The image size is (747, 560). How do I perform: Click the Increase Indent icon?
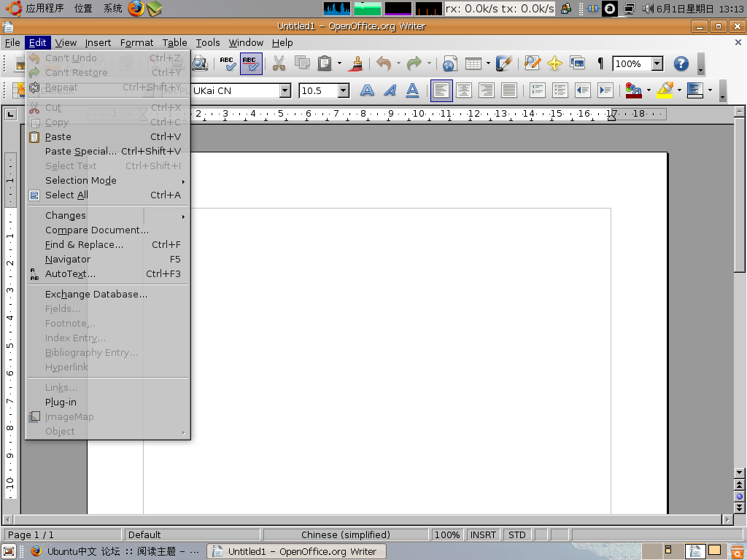[605, 90]
